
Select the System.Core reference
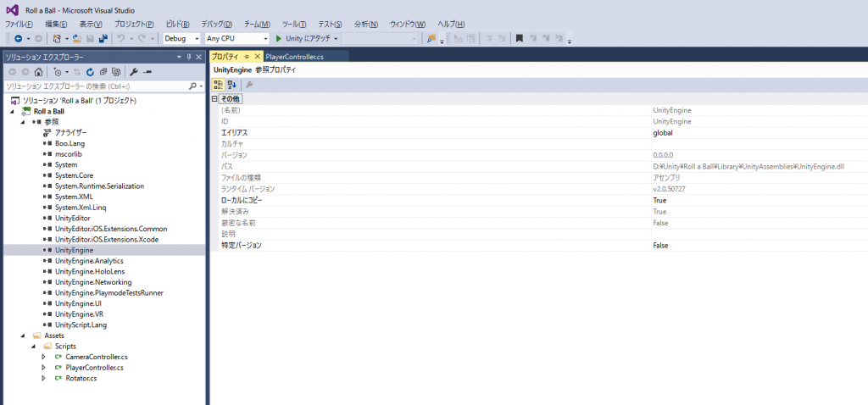(x=74, y=175)
